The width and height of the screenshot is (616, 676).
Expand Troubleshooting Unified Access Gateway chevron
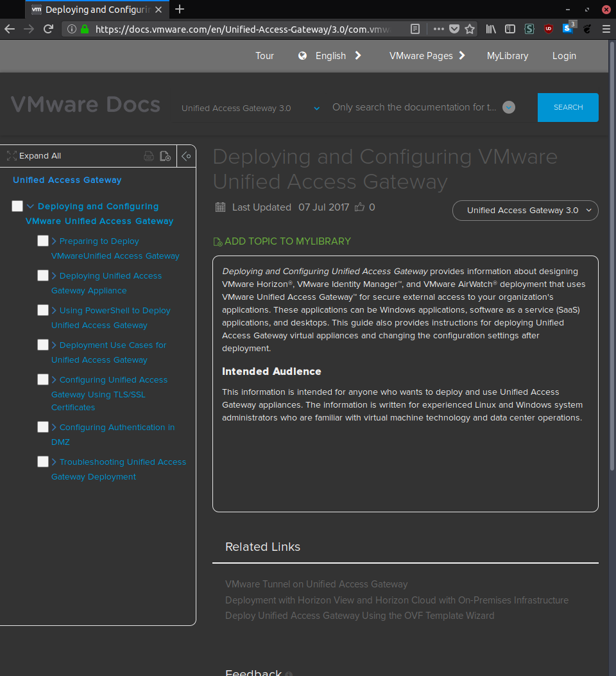pyautogui.click(x=54, y=462)
